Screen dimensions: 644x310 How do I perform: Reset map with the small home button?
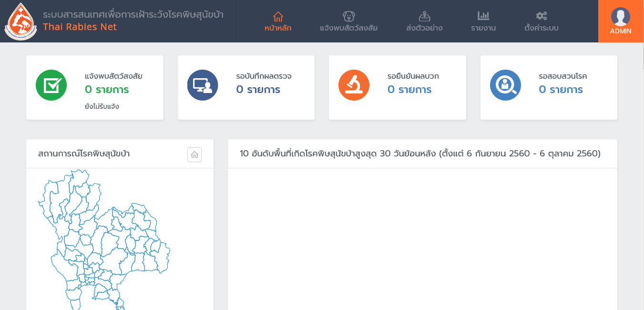click(194, 155)
